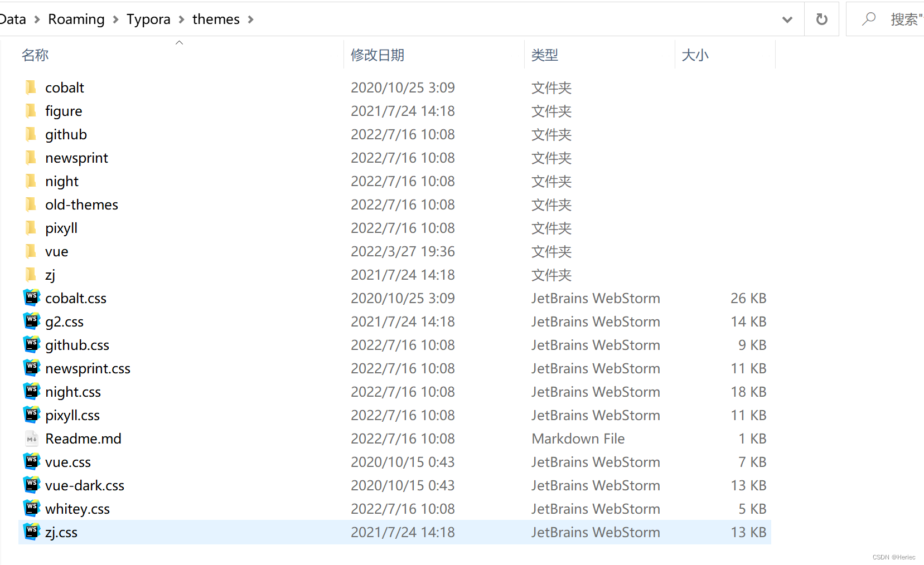Click WebStorm icon of github.css
Image resolution: width=924 pixels, height=565 pixels.
[x=32, y=344]
